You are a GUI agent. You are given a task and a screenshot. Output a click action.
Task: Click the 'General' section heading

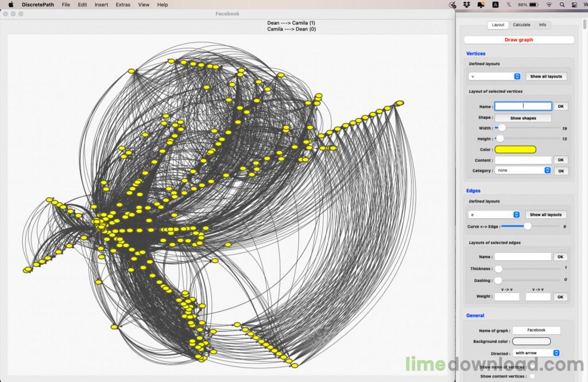click(x=475, y=315)
